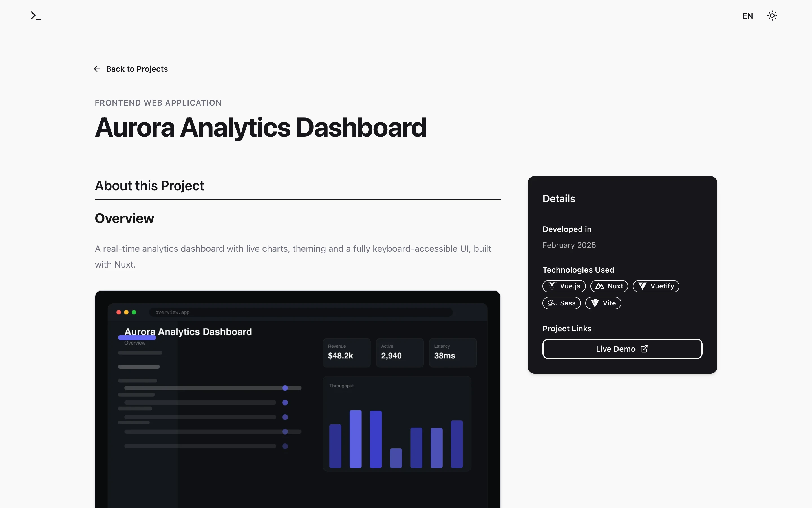Go back via Back to Projects link

[131, 69]
